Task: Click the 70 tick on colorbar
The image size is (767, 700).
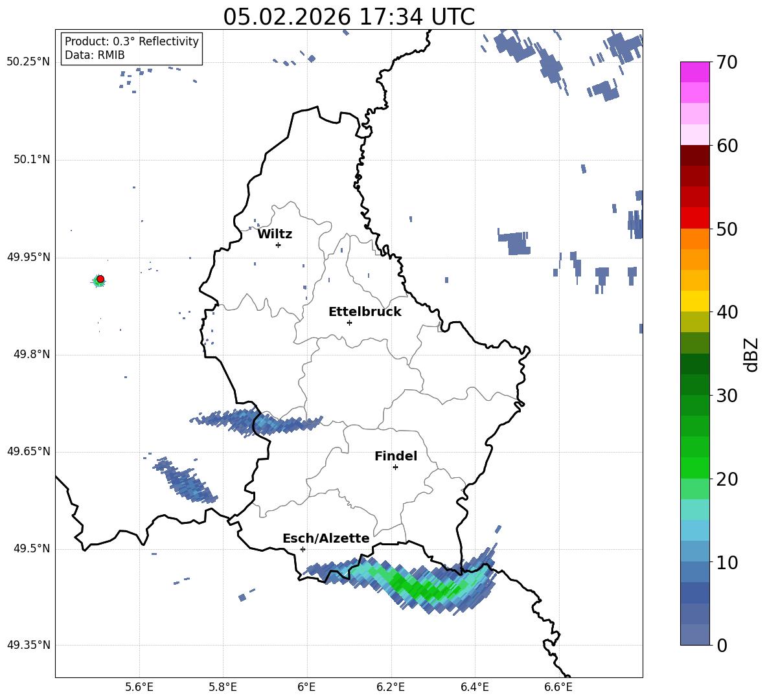Action: coord(727,63)
